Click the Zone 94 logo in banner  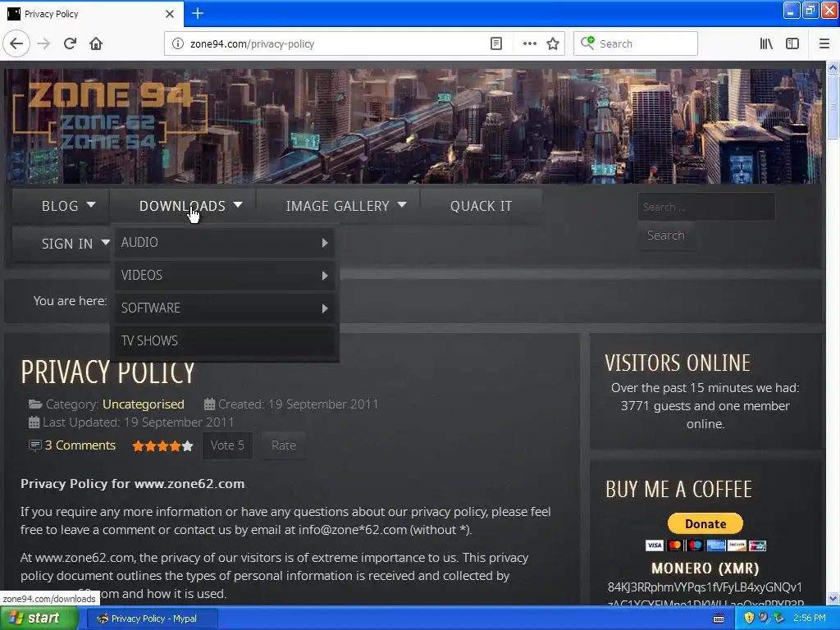(x=109, y=115)
